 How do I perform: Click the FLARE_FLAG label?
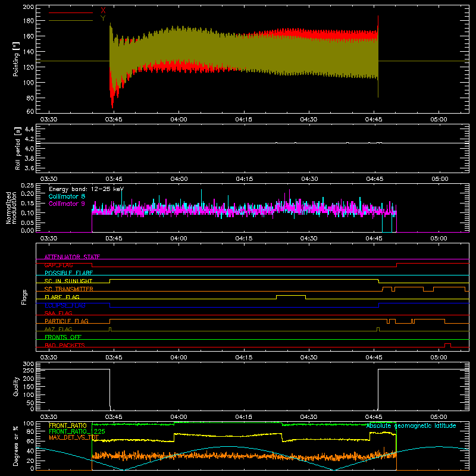(x=62, y=297)
